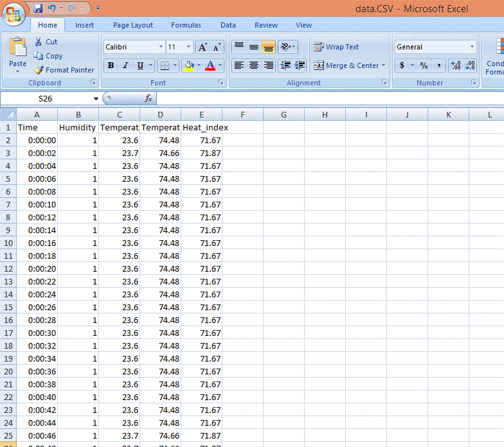Switch to Insert tab
Screen dimensions: 504x447
84,25
